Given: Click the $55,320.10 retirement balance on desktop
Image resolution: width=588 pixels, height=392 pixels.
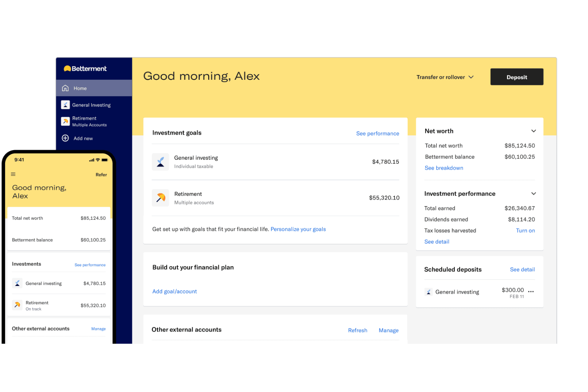Looking at the screenshot, I should coord(384,198).
